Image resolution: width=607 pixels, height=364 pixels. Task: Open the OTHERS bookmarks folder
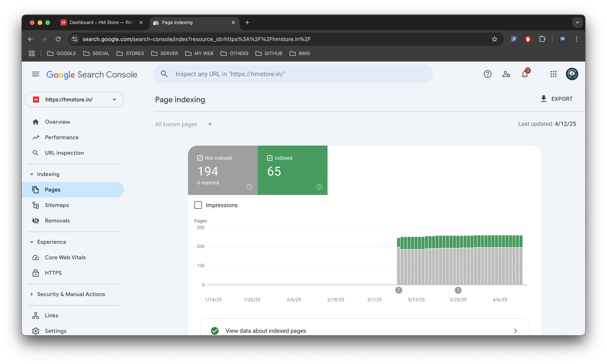click(x=234, y=53)
